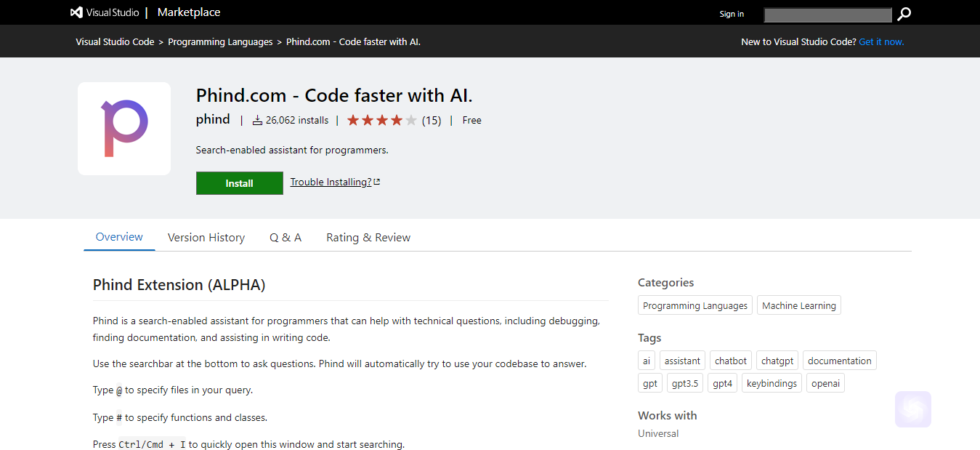Click the Machine Learning category chip
The image size is (980, 450).
pyautogui.click(x=799, y=305)
